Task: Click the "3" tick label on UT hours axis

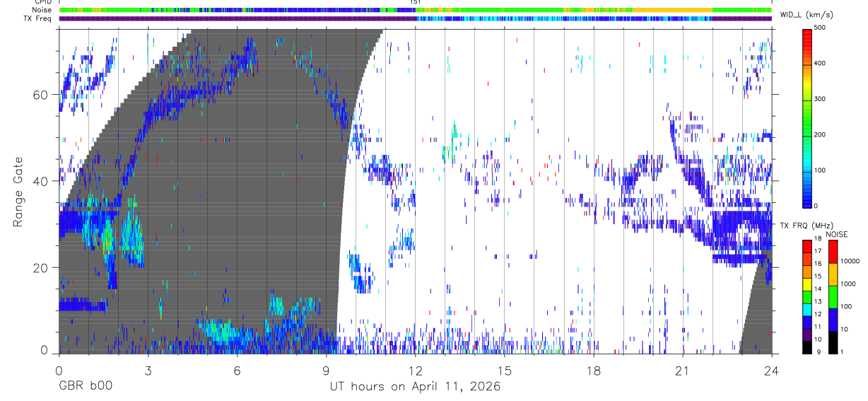Action: click(x=148, y=371)
